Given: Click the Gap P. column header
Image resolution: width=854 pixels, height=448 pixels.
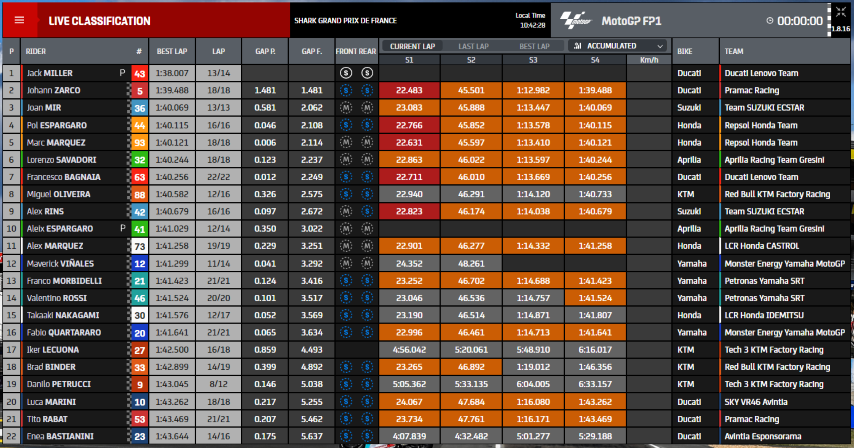Looking at the screenshot, I should point(265,51).
